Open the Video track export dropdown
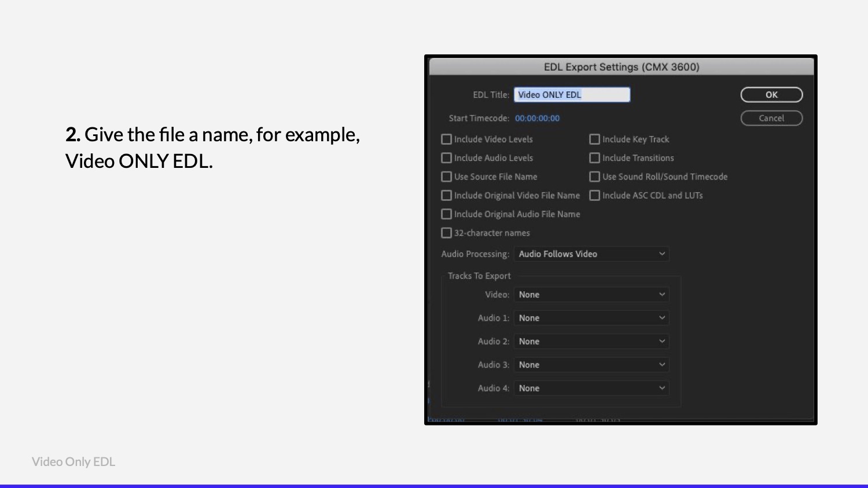This screenshot has height=488, width=868. coord(591,294)
